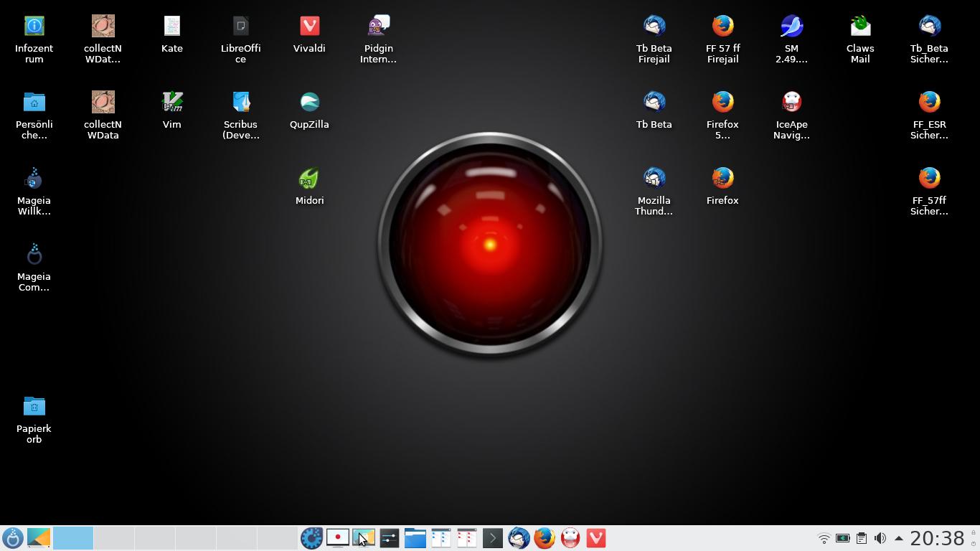Open the Mozilla Thunderbird desktop icon

654,191
